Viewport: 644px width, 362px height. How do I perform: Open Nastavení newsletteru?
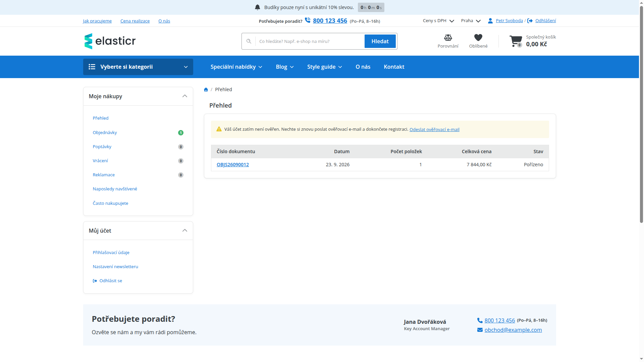115,266
